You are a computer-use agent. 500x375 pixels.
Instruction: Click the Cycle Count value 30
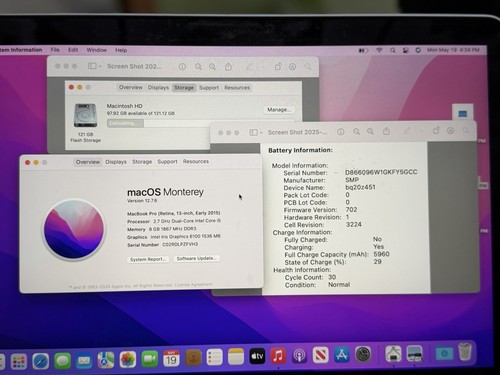(x=332, y=277)
